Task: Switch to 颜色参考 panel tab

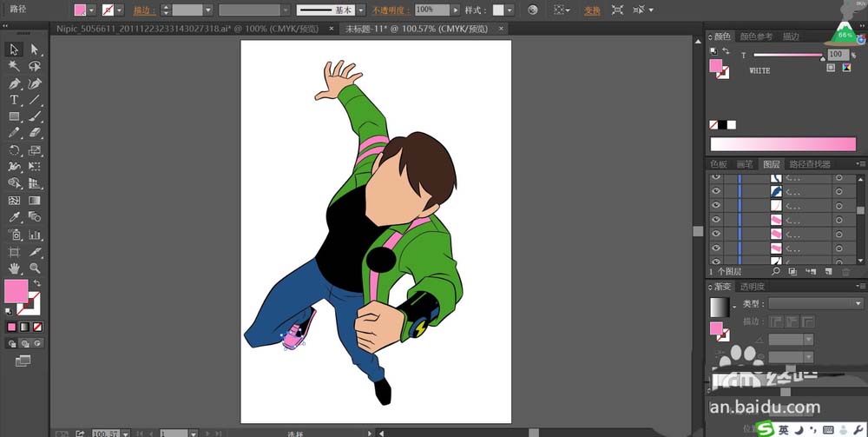Action: (756, 36)
